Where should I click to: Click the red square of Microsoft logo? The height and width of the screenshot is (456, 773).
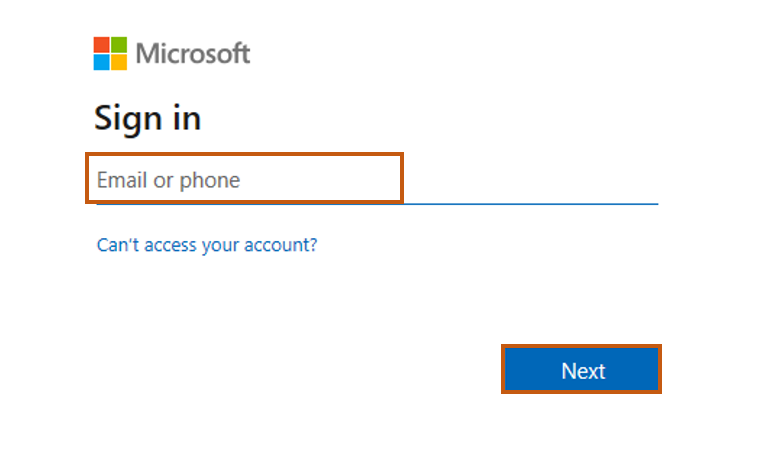tap(102, 45)
